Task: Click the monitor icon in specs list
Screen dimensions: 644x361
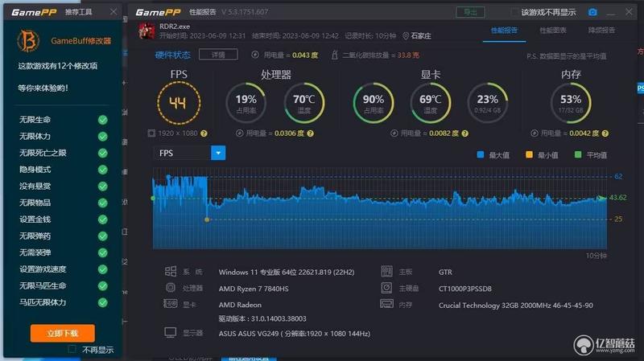Action: click(171, 332)
